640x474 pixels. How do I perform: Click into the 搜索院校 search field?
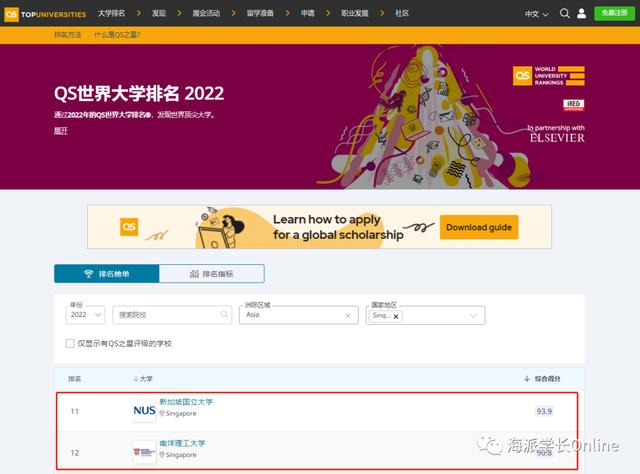(x=172, y=315)
